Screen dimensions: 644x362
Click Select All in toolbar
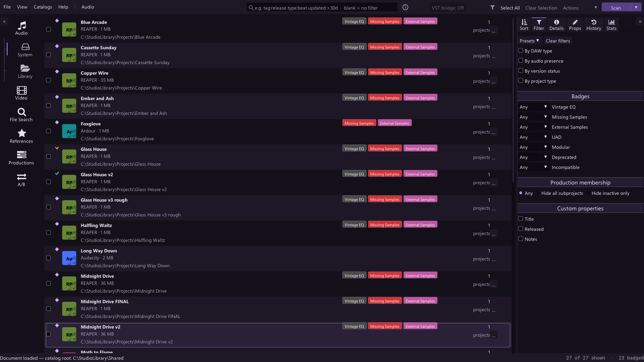[510, 8]
